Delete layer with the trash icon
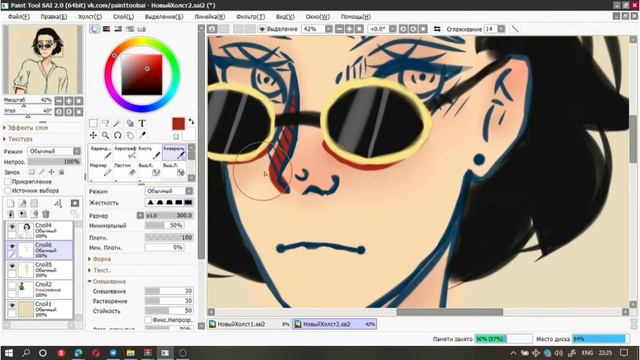640x360 pixels. (x=46, y=214)
